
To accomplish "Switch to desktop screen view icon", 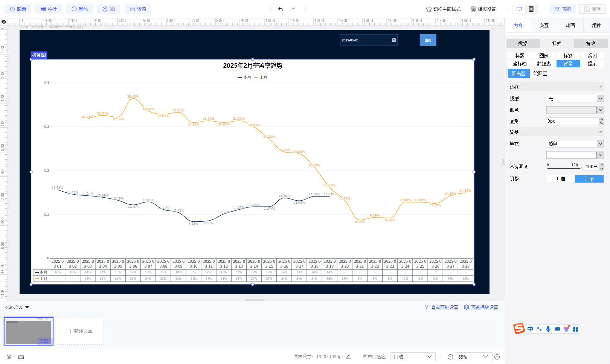I will tap(519, 9).
